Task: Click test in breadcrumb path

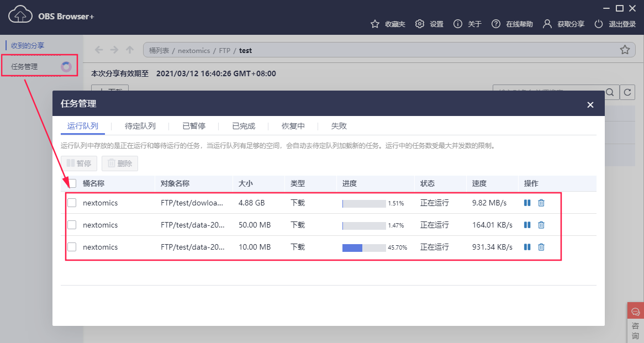Action: 245,50
